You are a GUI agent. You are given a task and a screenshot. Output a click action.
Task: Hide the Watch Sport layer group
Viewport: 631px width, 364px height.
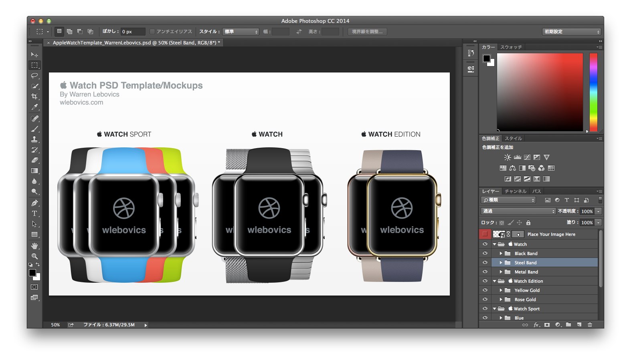coord(485,309)
